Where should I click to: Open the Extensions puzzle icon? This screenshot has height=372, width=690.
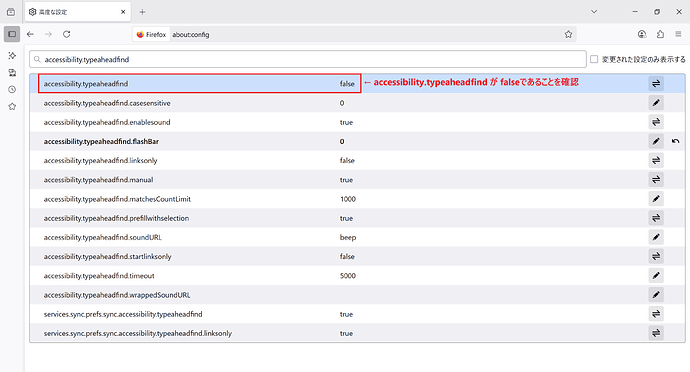(660, 34)
